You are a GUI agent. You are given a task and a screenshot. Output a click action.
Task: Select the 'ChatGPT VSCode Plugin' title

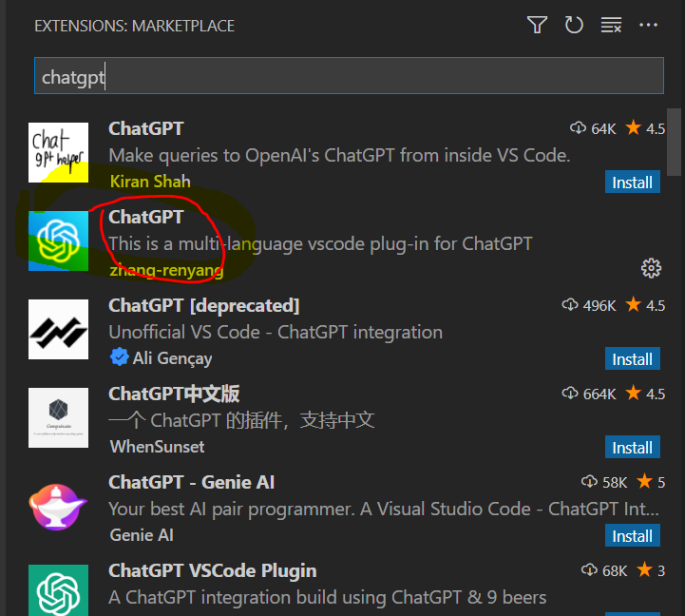pos(212,570)
